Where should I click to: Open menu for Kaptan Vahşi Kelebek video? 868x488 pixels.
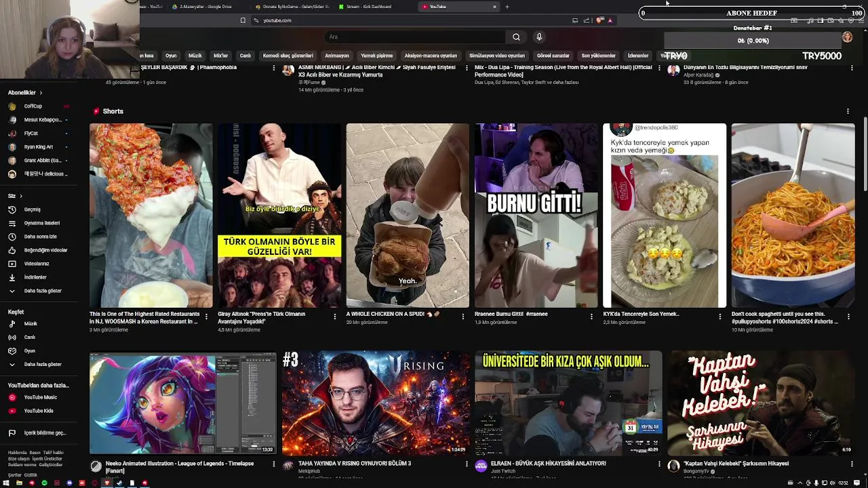pos(852,464)
